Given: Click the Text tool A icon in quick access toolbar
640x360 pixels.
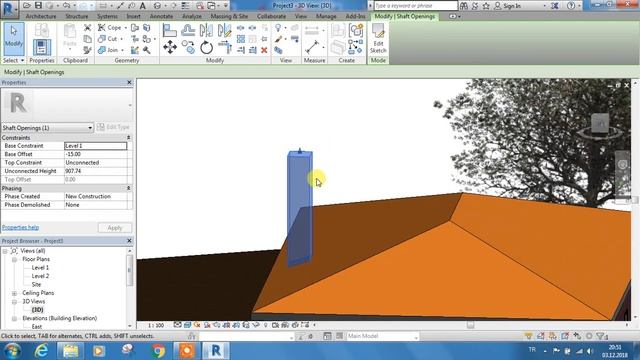Looking at the screenshot, I should (142, 5).
